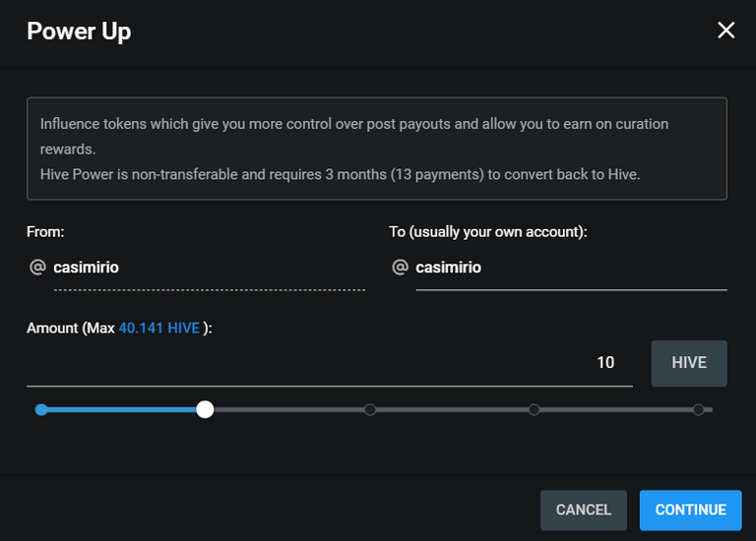756x541 pixels.
Task: Click the @ icon beside To account
Action: tap(401, 267)
